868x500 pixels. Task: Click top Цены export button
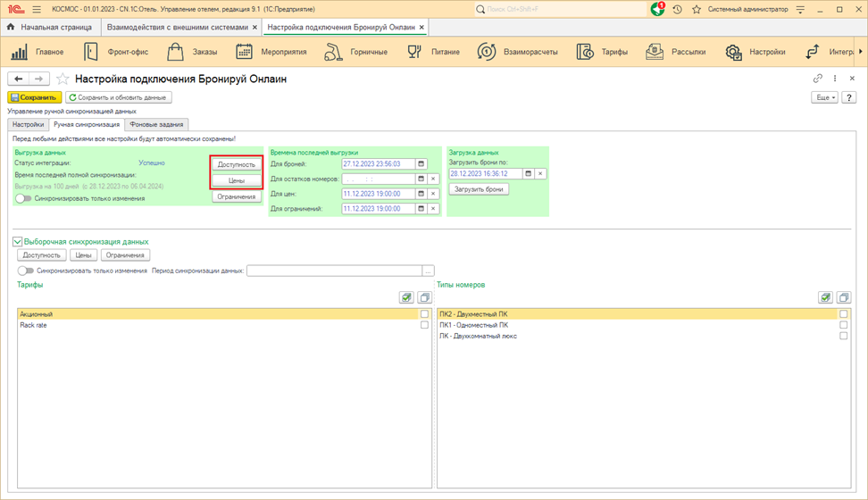pyautogui.click(x=237, y=180)
